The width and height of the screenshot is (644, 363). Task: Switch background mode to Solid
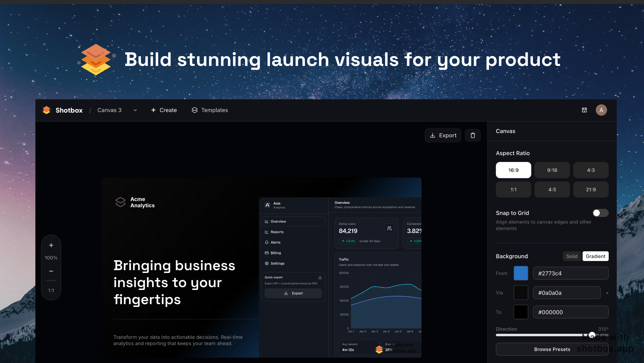[x=572, y=256]
